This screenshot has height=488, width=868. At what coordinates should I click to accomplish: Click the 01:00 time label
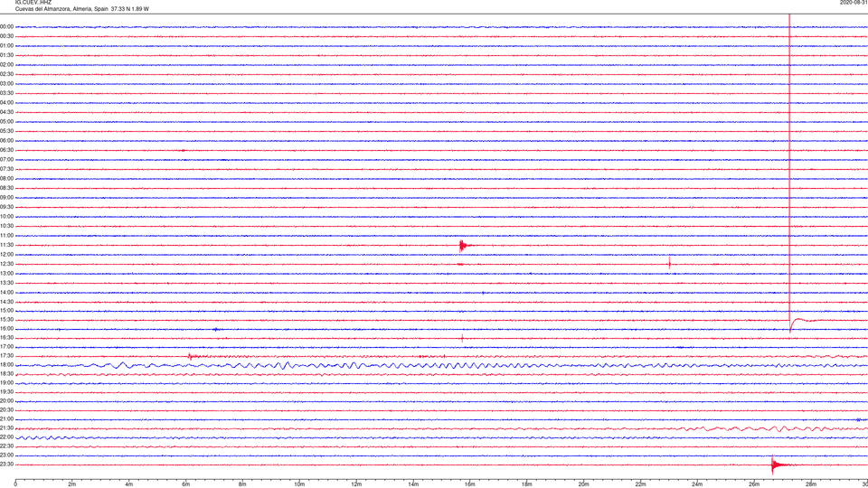point(6,45)
